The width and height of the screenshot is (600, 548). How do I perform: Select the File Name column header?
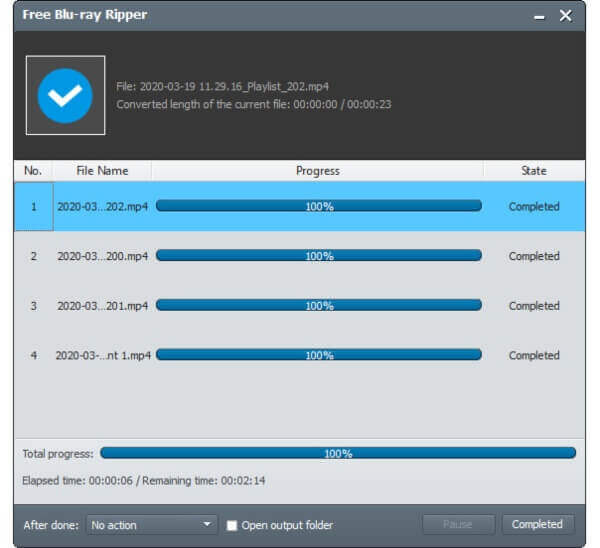[102, 171]
